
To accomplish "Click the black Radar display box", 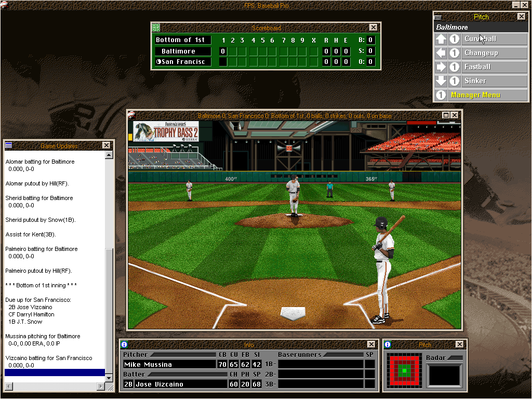I will click(444, 375).
